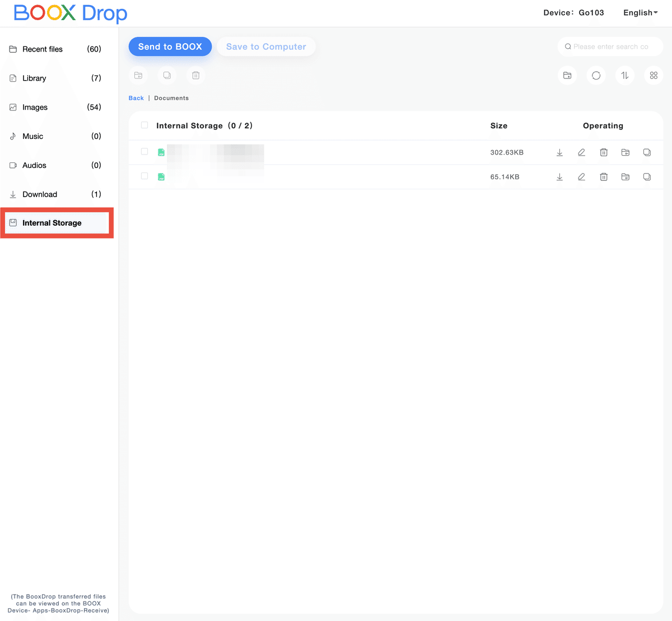The height and width of the screenshot is (621, 672).
Task: Click the Send to BOOX button
Action: [170, 46]
